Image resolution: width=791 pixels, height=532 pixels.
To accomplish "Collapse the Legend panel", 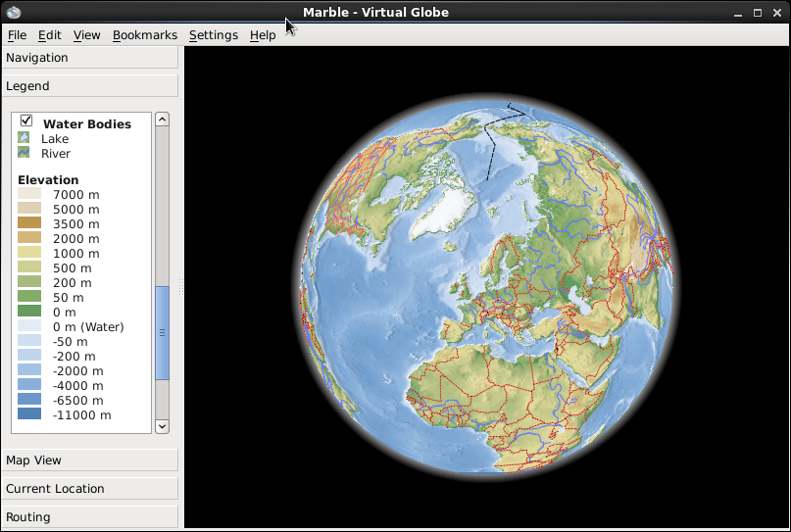I will tap(90, 86).
